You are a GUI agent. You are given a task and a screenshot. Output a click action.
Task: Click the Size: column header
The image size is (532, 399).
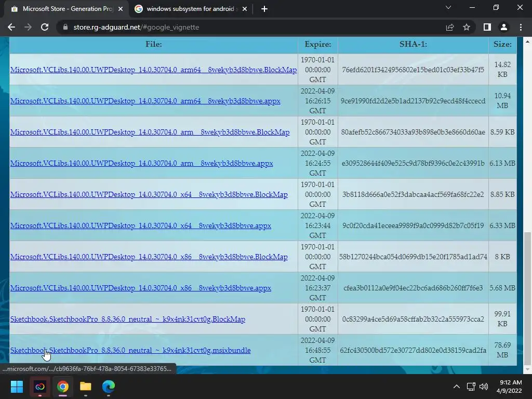click(x=502, y=45)
